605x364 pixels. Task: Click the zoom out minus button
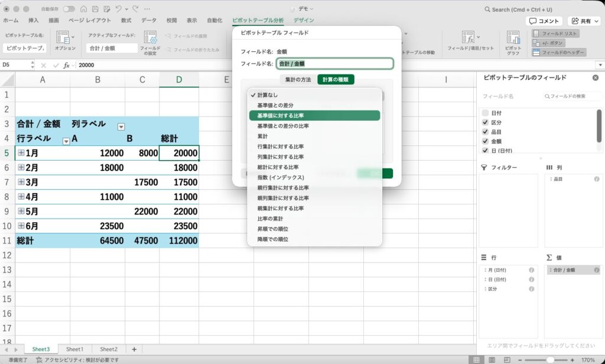point(521,360)
